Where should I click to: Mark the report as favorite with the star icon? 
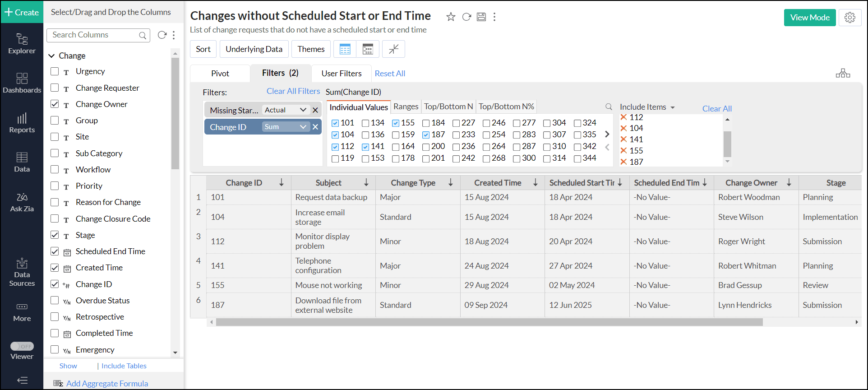[x=450, y=17]
